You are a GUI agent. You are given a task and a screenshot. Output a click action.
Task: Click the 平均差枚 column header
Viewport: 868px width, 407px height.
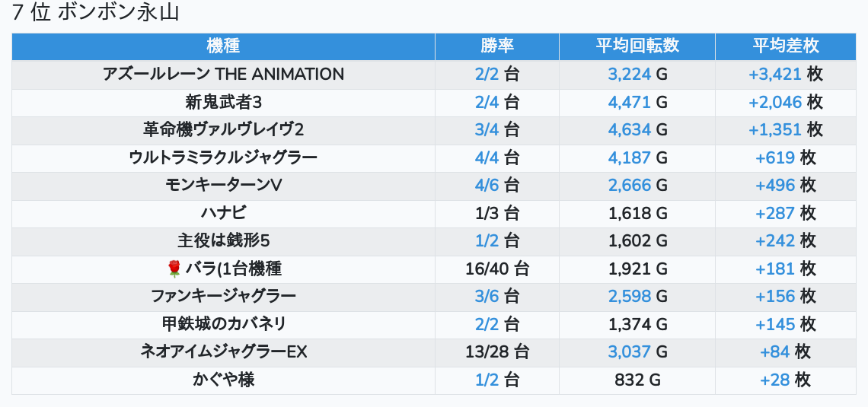[x=786, y=46]
